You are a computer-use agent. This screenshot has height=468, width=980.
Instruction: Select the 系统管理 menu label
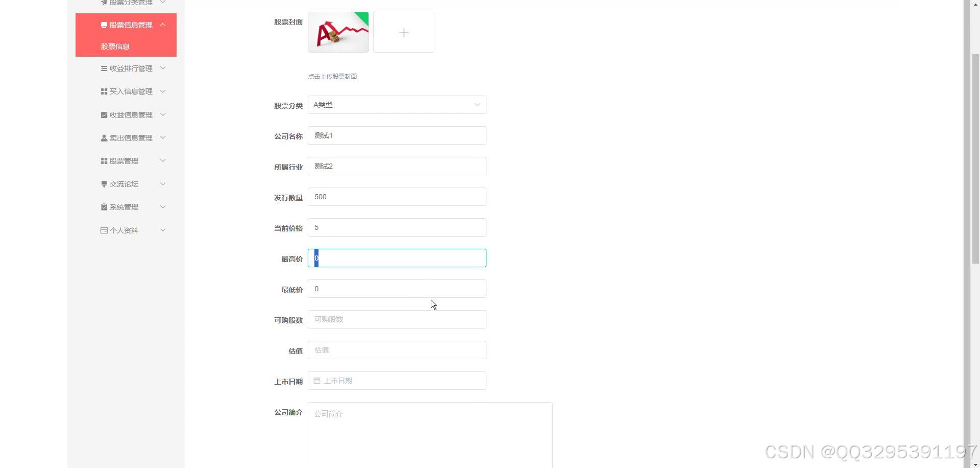[124, 207]
